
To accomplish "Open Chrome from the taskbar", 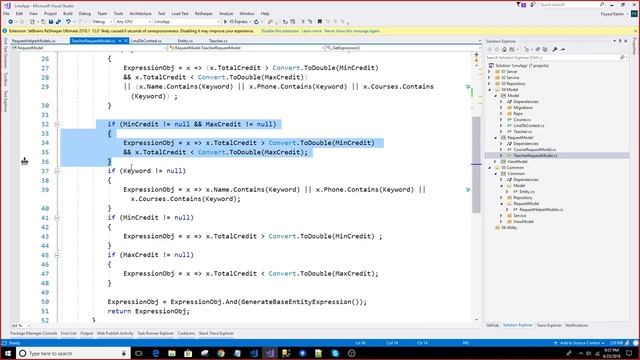I will [x=221, y=353].
